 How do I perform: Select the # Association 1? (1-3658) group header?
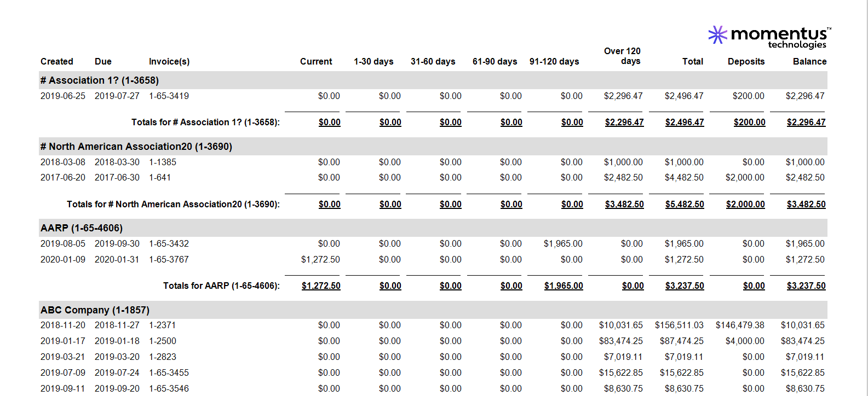click(433, 80)
